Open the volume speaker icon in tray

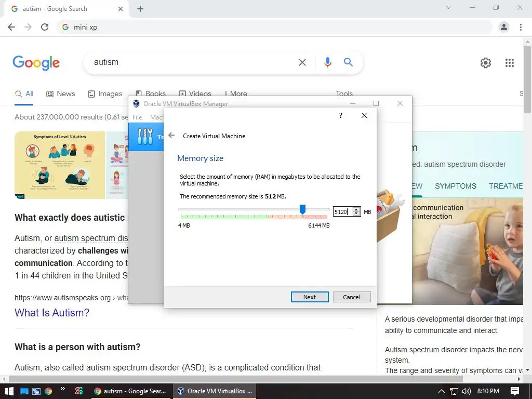coord(467,391)
